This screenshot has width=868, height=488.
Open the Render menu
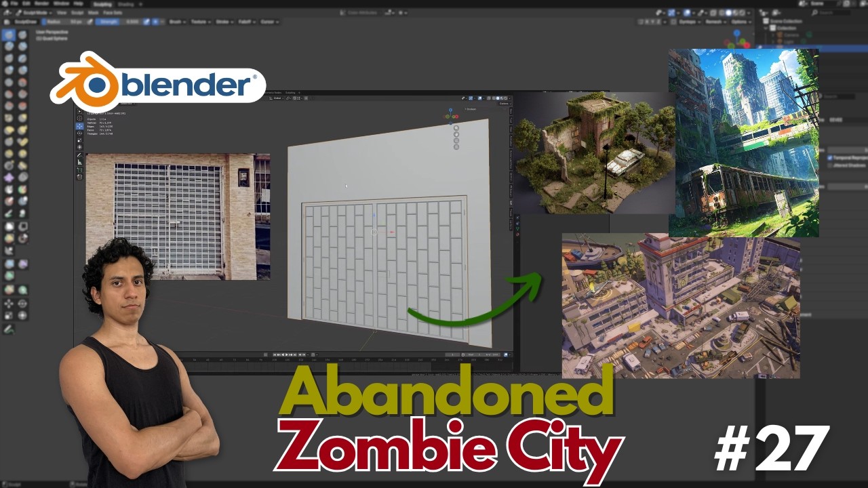pos(42,4)
